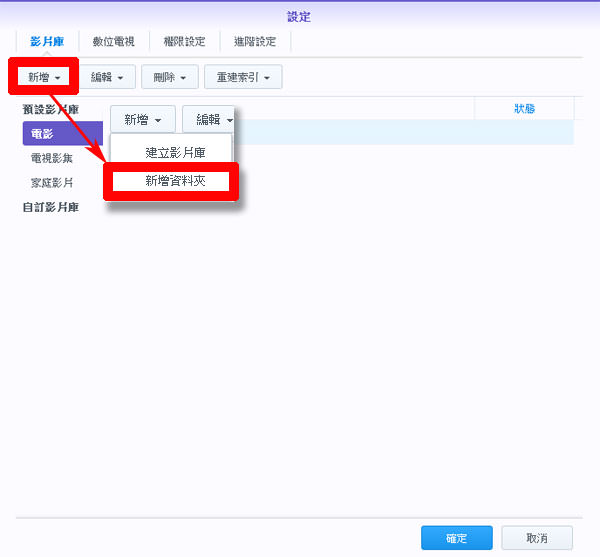The height and width of the screenshot is (557, 600).
Task: Click the 自訂影片庫 section header
Action: coord(51,207)
